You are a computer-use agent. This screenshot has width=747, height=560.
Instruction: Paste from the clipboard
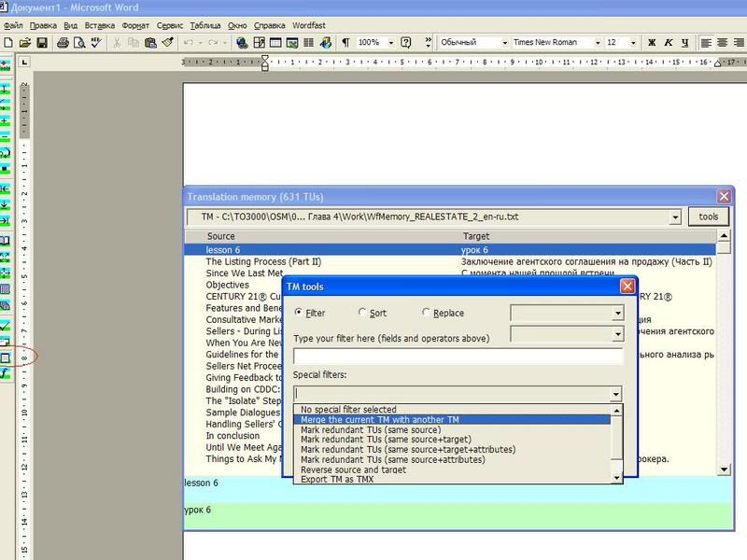(150, 43)
